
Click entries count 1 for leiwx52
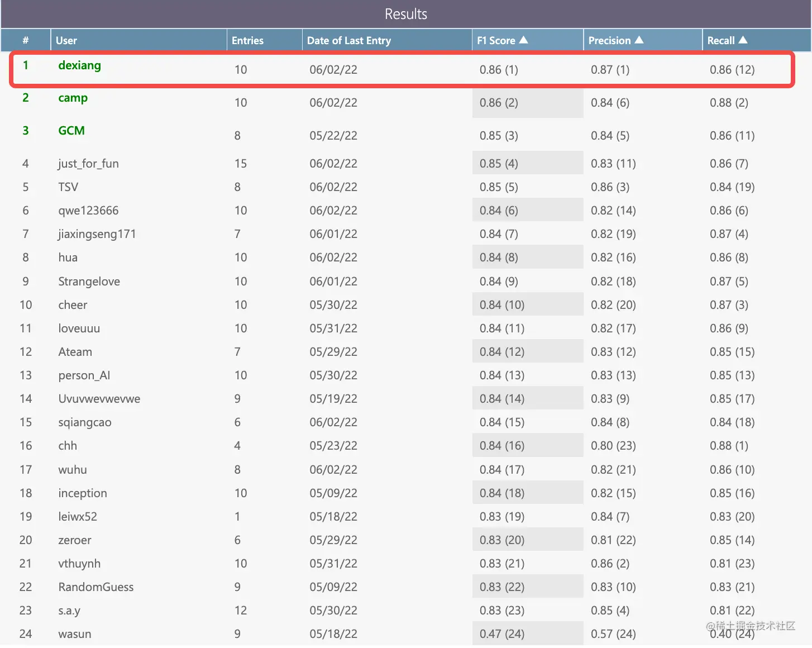coord(237,516)
